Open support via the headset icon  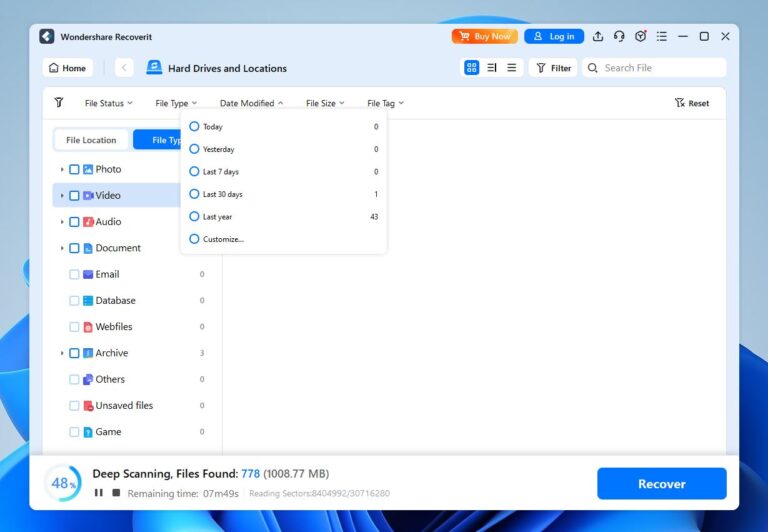click(619, 37)
